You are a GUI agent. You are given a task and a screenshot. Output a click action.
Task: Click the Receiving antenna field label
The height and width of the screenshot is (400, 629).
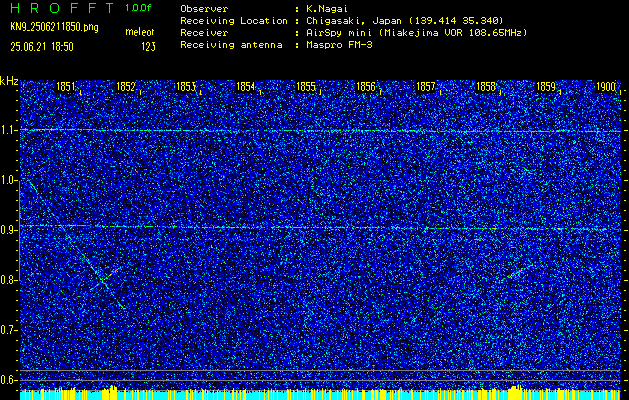[x=231, y=45]
